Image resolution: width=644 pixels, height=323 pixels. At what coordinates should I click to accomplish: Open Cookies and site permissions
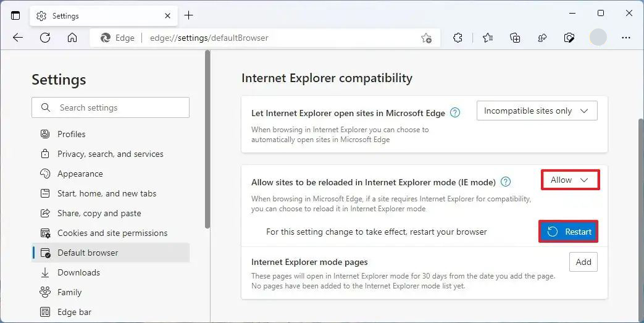pos(111,233)
